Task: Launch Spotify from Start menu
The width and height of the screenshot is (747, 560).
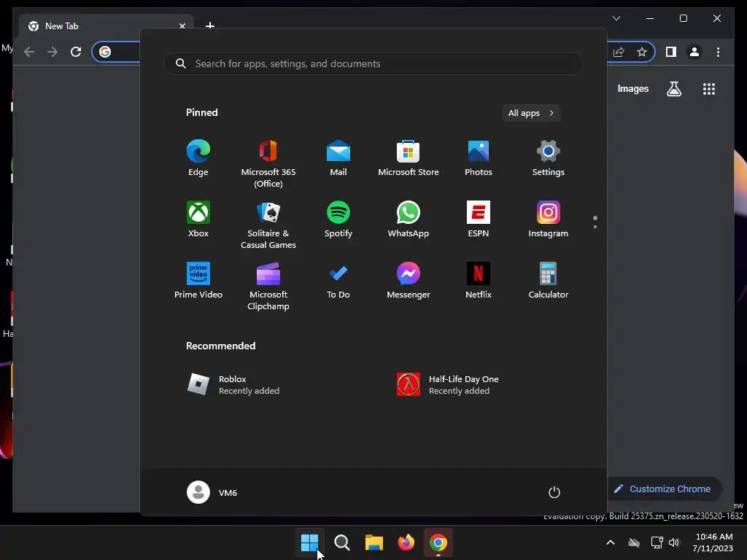Action: 338,219
